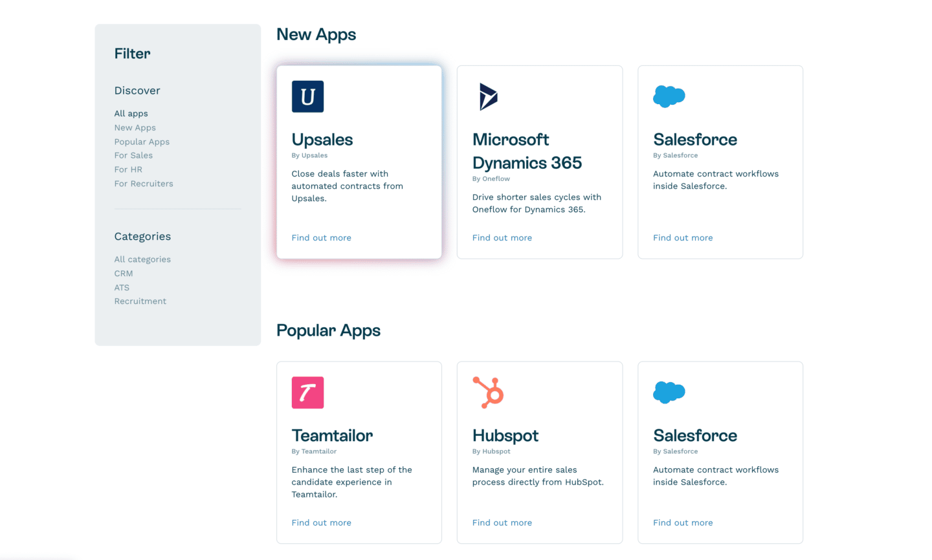Click the Upsales logo icon
Viewport: 932px width, 560px height.
(307, 96)
